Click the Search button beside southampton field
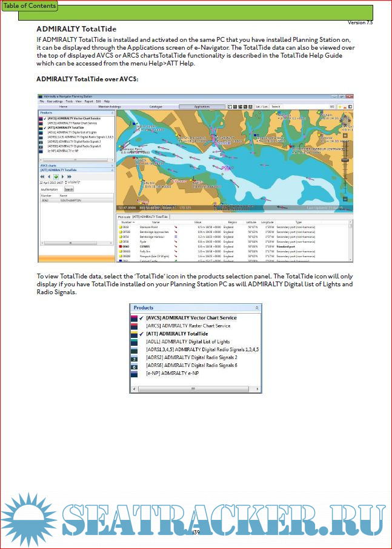This screenshot has width=392, height=549. [68, 189]
